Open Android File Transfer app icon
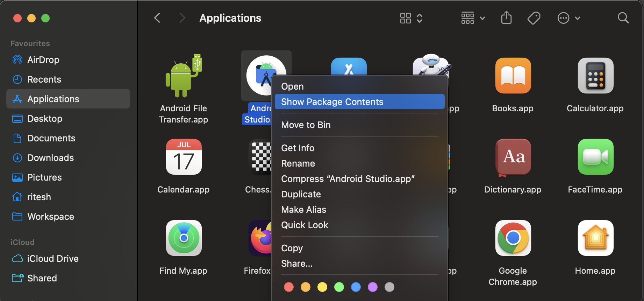This screenshot has width=644, height=301. pos(184,76)
